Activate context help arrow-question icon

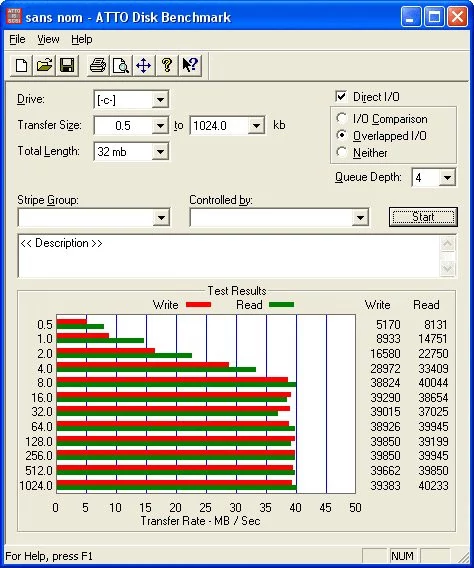pos(190,66)
